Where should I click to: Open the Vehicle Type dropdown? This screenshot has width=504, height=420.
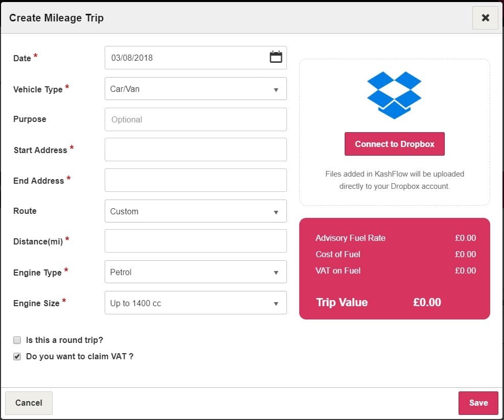pyautogui.click(x=196, y=89)
